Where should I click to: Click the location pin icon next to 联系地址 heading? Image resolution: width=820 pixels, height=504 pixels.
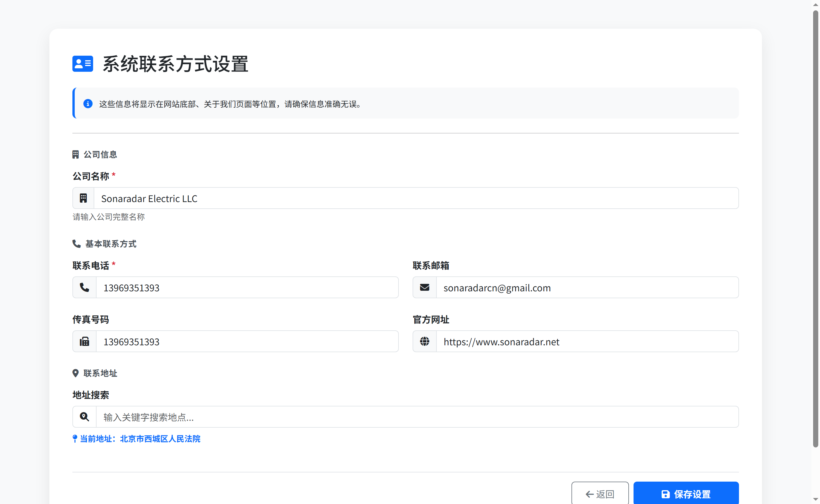tap(75, 373)
